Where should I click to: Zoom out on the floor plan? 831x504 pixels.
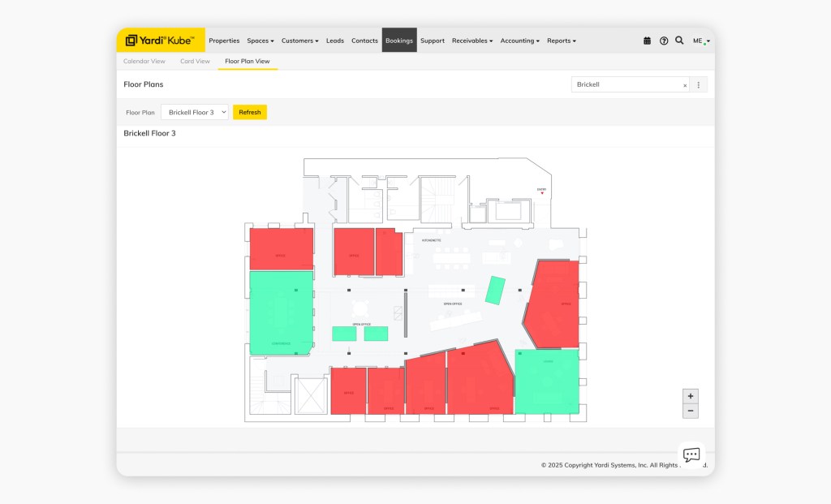coord(691,411)
